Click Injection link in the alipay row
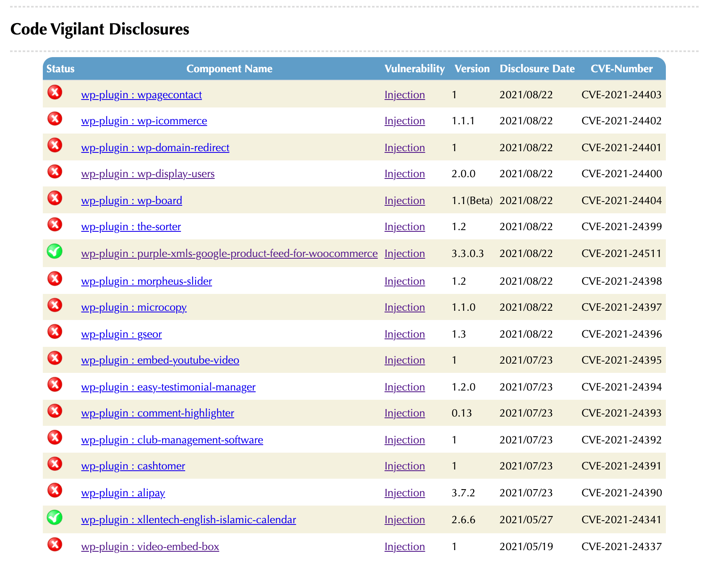 405,493
